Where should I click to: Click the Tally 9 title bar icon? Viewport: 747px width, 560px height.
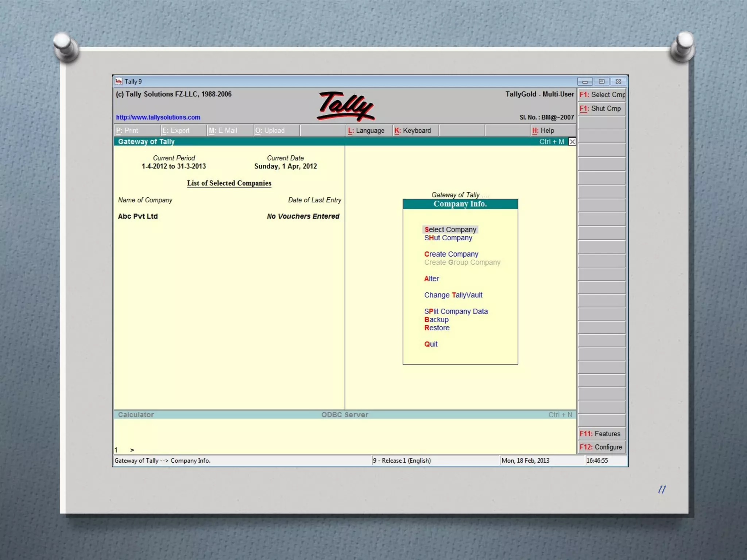pos(119,81)
